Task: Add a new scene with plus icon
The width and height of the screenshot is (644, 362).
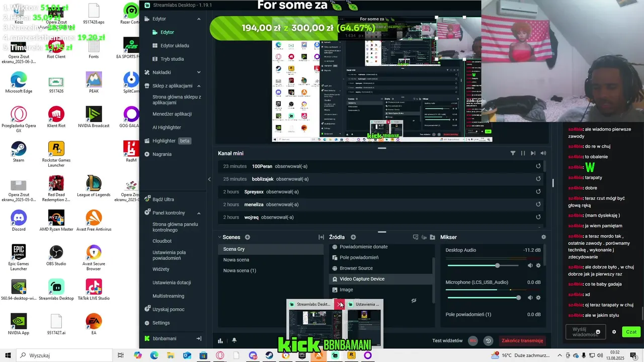Action: (248, 237)
